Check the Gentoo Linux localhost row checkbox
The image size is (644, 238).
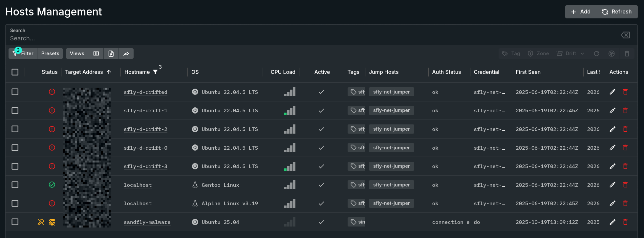[x=15, y=185]
